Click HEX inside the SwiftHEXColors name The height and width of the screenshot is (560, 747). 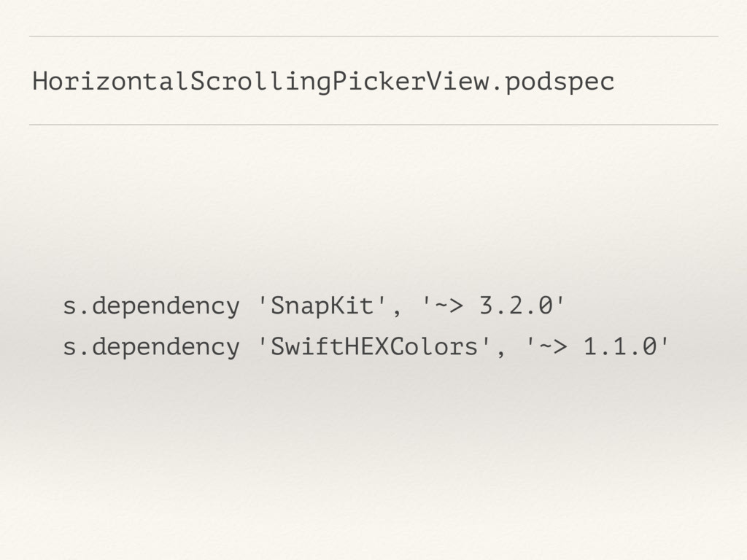point(366,346)
